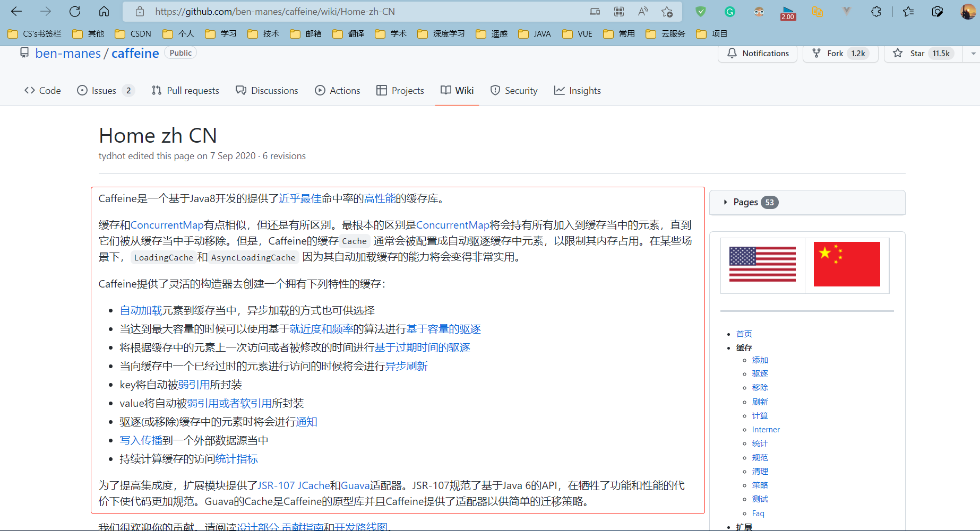This screenshot has width=980, height=531.
Task: Open the caffeine repository link
Action: tap(135, 54)
